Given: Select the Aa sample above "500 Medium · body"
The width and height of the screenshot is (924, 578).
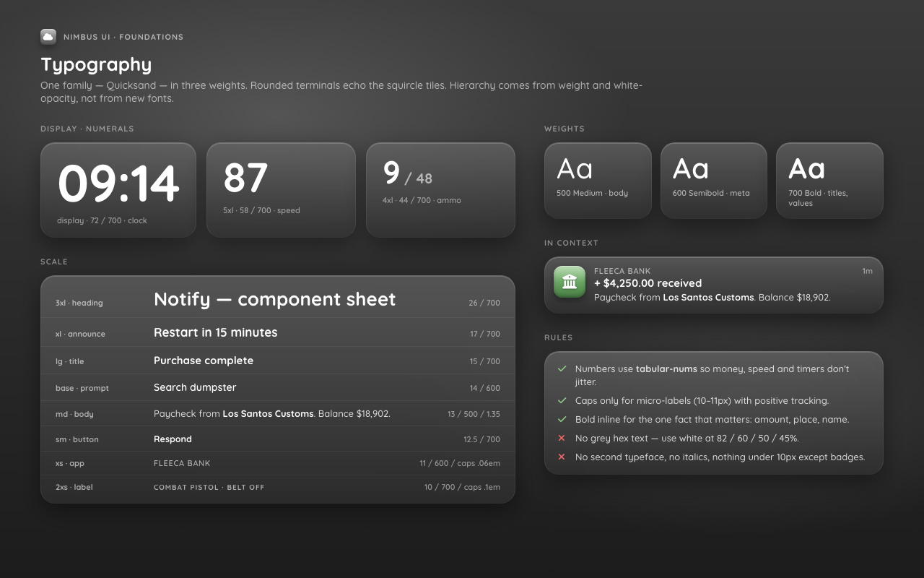Looking at the screenshot, I should [x=575, y=169].
